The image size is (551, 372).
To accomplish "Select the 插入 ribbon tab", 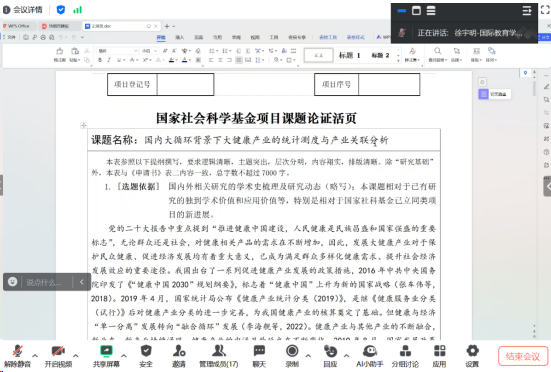I will [x=180, y=37].
